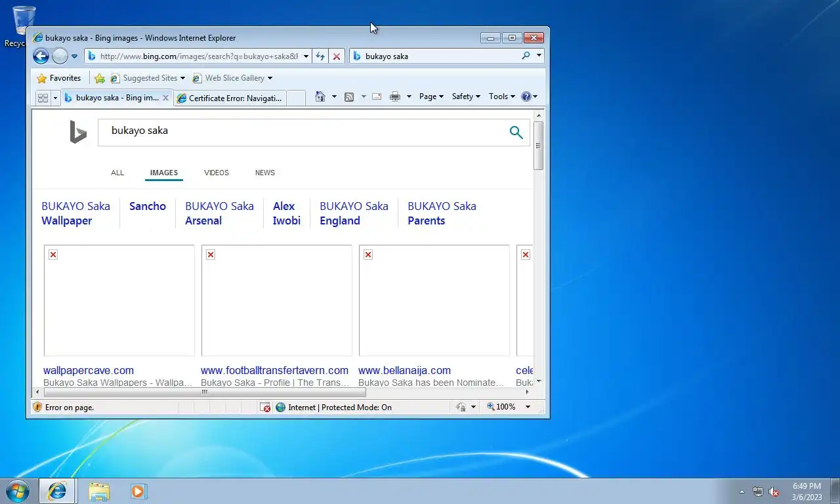This screenshot has height=504, width=840.
Task: Click the magnifier icon in IE search box
Action: click(x=526, y=56)
